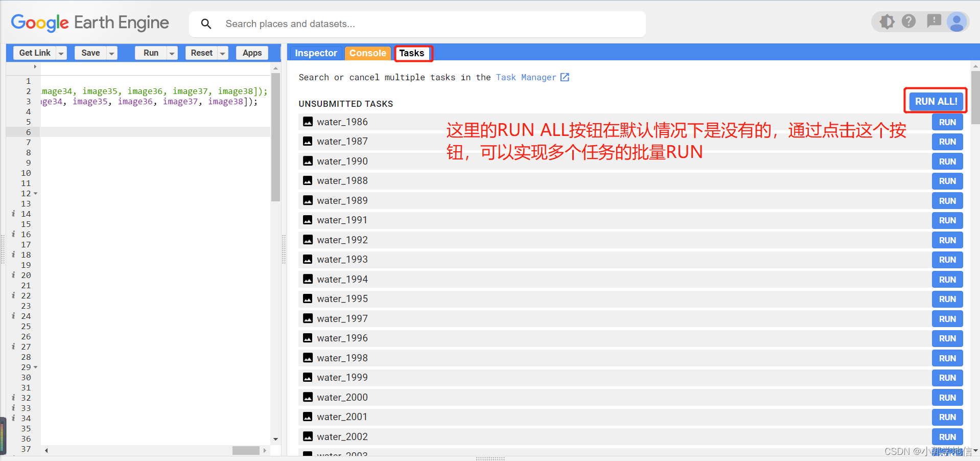Open the Help icon in the top bar
The image size is (980, 461).
point(909,21)
